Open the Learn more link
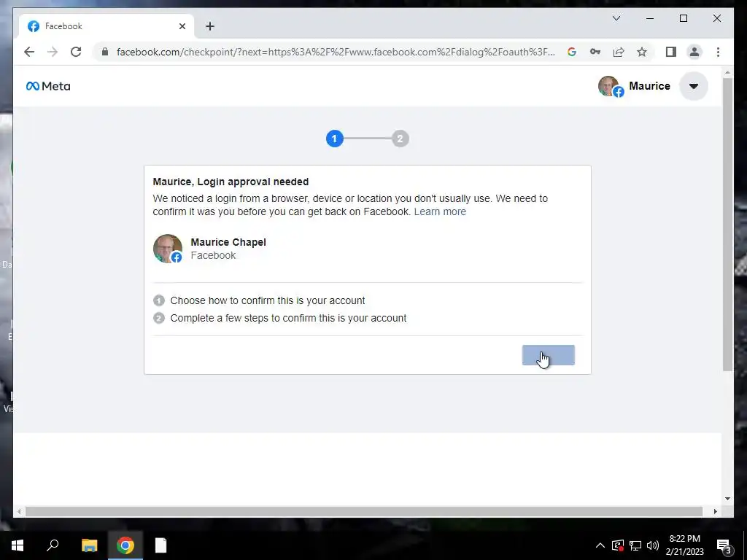 (440, 211)
